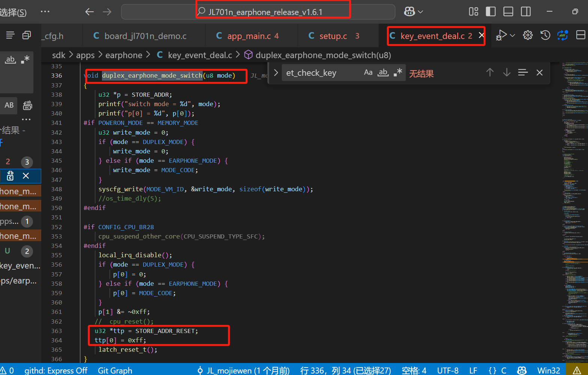This screenshot has height=375, width=588.
Task: Go to previous find match arrow
Action: click(x=490, y=72)
